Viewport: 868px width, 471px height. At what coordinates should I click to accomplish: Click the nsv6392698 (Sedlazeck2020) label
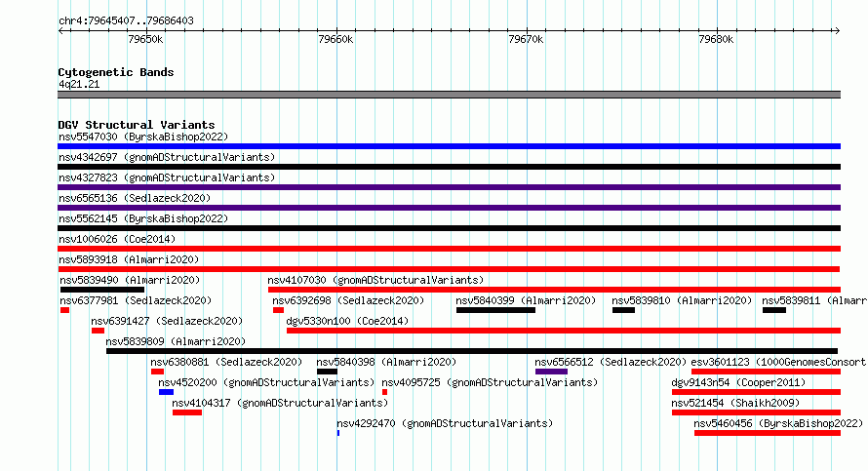tap(348, 300)
